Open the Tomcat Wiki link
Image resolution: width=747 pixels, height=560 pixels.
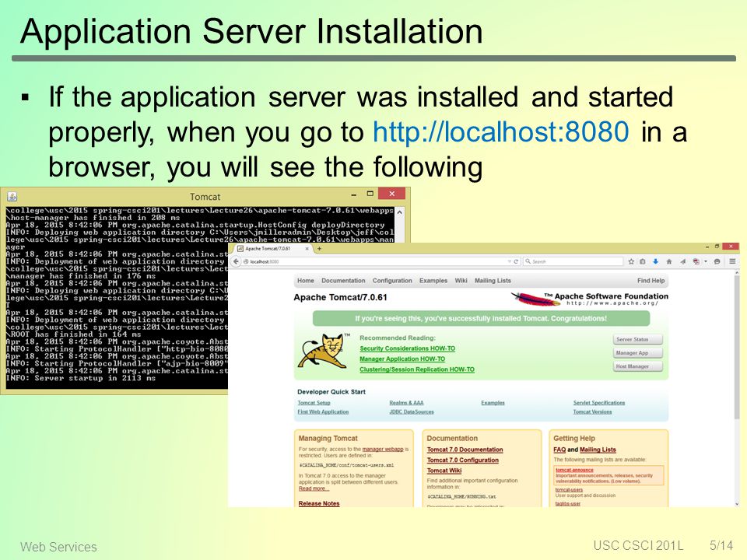click(444, 471)
